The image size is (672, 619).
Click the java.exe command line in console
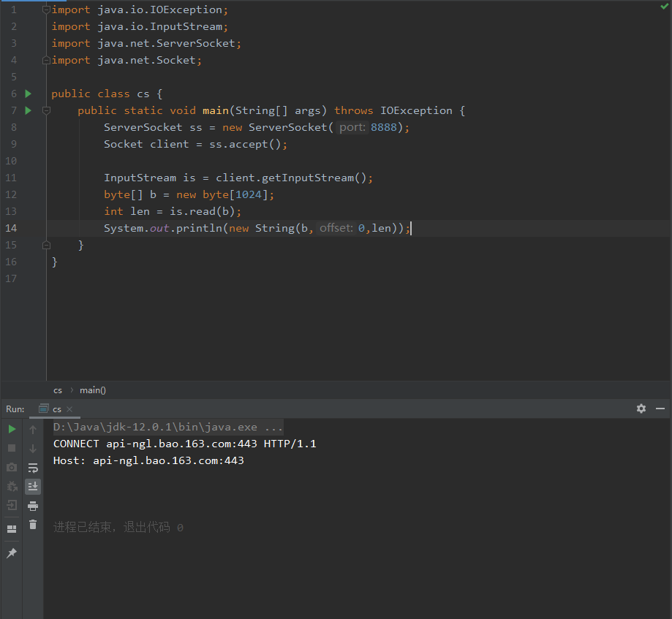pyautogui.click(x=168, y=427)
